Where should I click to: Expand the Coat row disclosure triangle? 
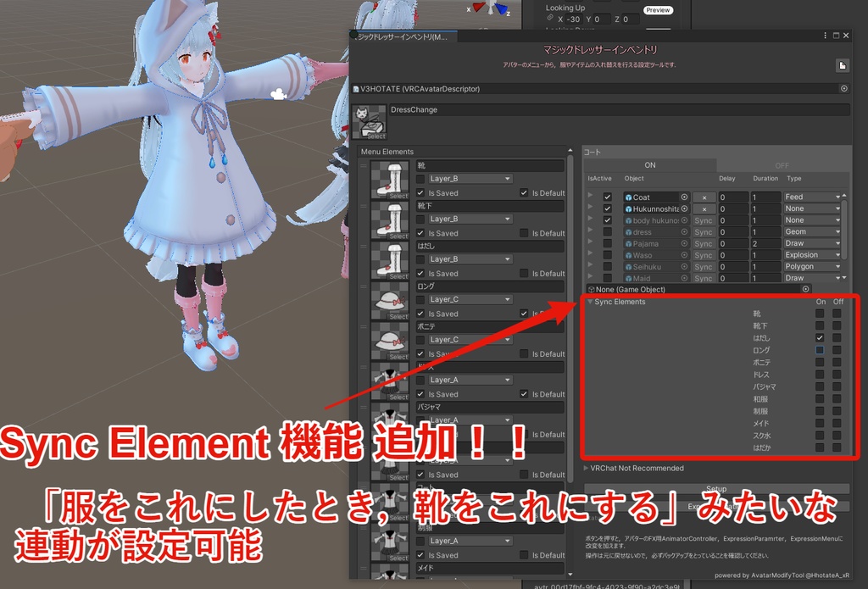[591, 196]
